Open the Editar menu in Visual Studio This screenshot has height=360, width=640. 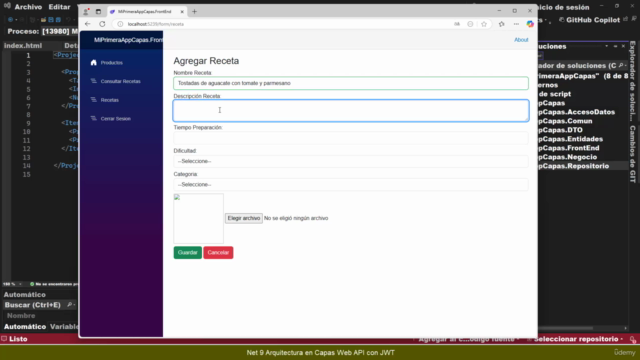coord(59,7)
